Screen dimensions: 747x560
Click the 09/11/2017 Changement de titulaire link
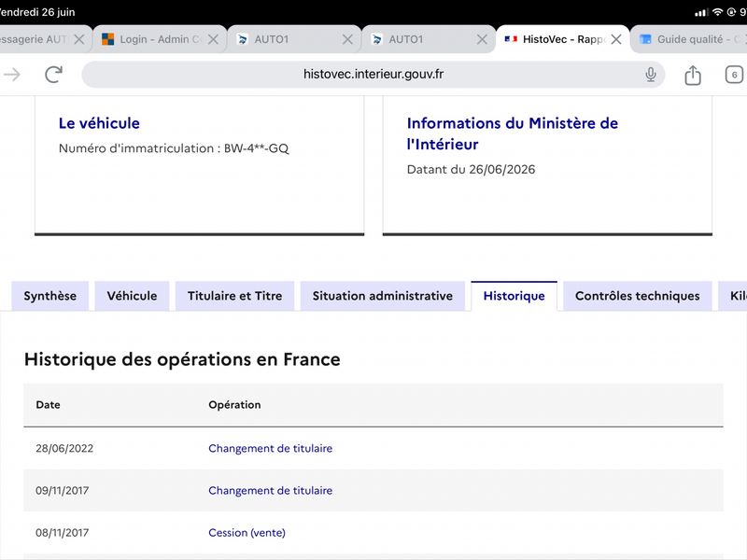tap(270, 491)
